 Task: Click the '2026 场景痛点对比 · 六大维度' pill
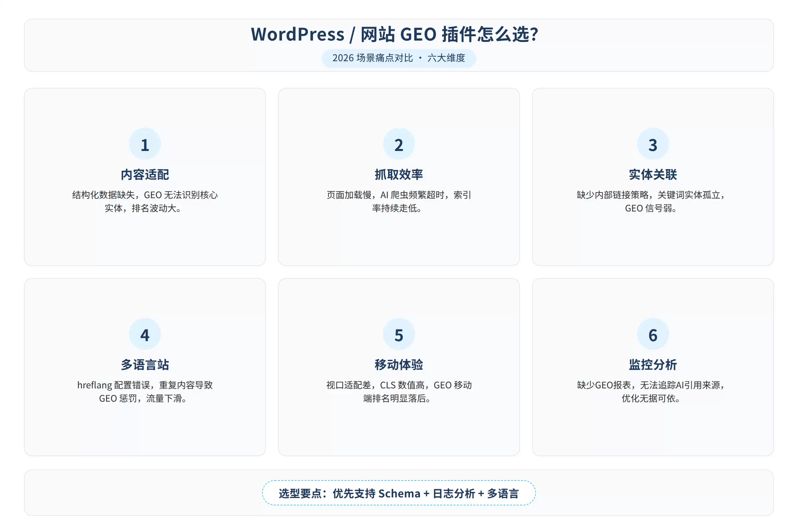399,58
